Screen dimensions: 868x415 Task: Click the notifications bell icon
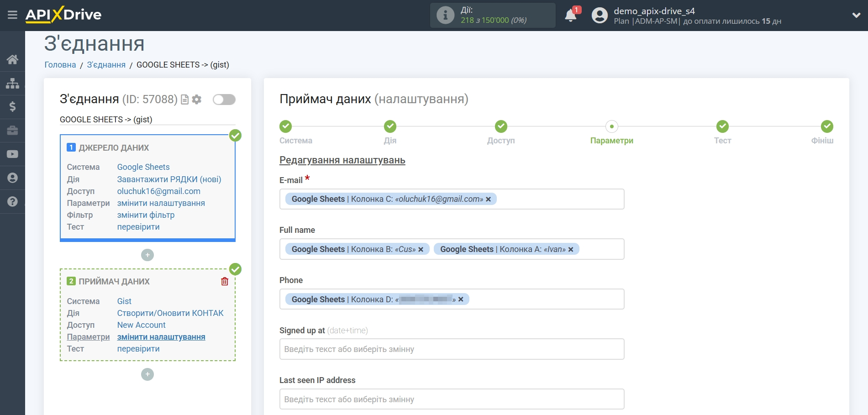[570, 16]
